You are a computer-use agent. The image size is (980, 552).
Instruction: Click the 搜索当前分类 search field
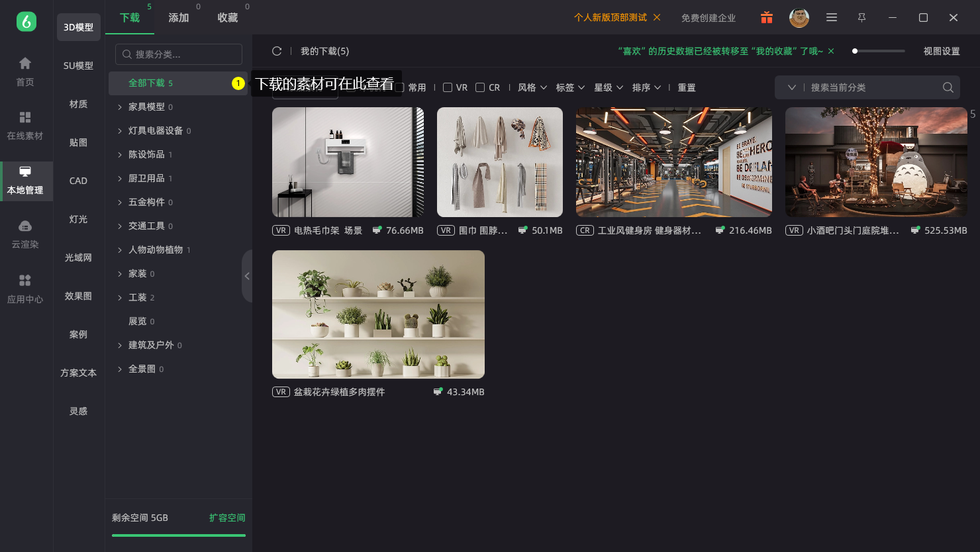867,87
